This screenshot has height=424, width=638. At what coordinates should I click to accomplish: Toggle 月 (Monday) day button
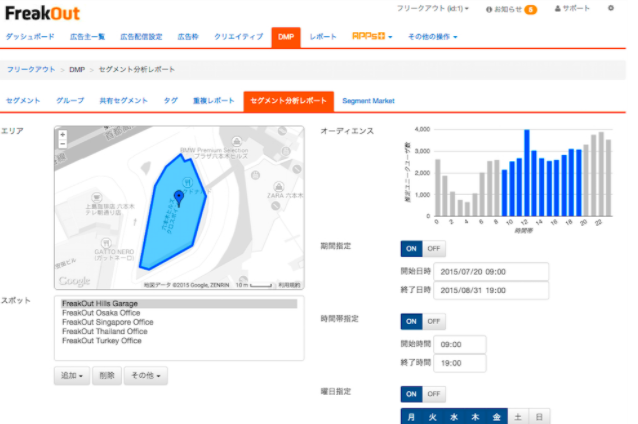411,417
